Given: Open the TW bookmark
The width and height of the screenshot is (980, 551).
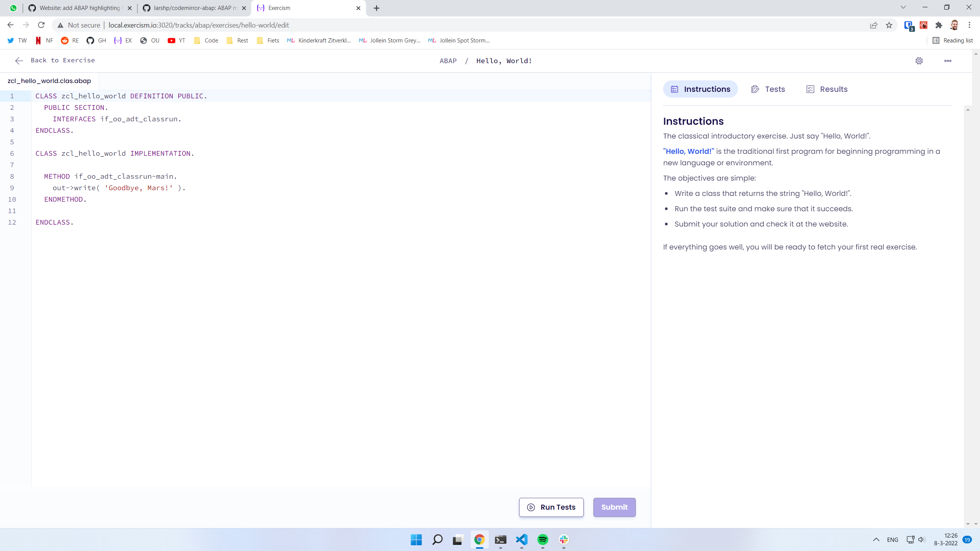Looking at the screenshot, I should pos(16,40).
